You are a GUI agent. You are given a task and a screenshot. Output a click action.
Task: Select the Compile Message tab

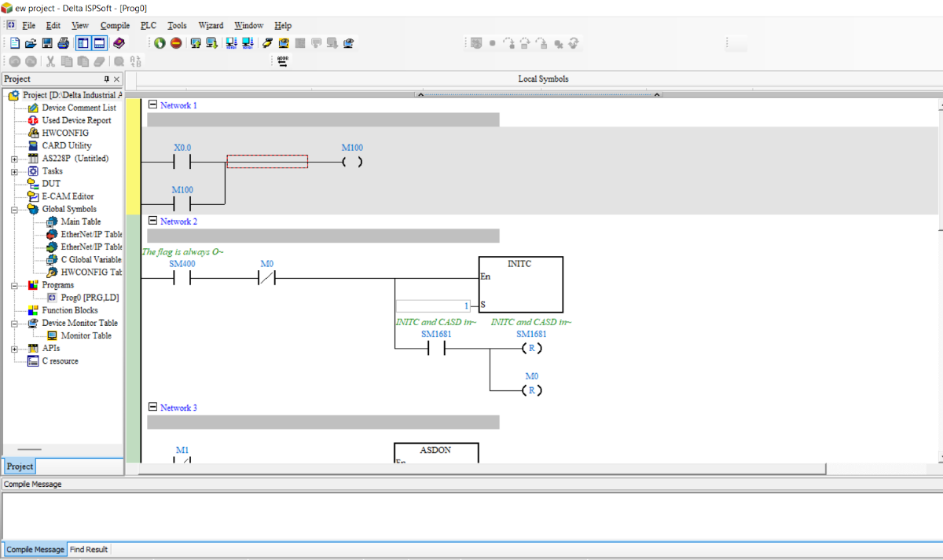click(x=35, y=550)
